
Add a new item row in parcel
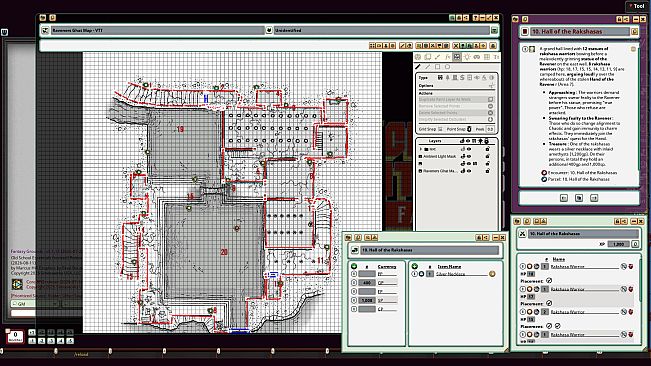tap(414, 266)
